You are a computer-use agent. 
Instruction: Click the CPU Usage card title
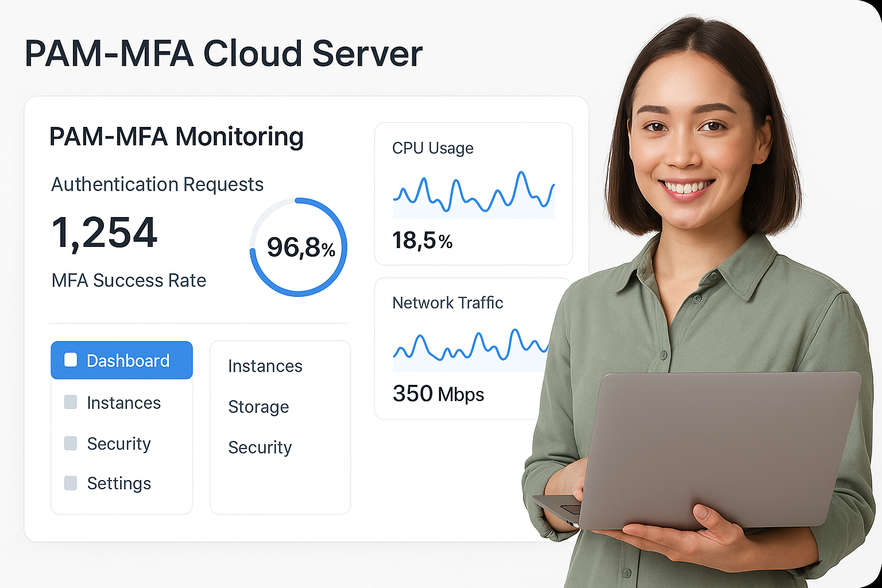432,148
